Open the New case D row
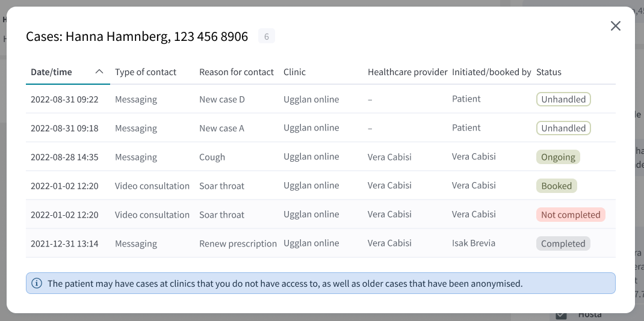Viewport: 644px width, 321px height. [x=320, y=99]
